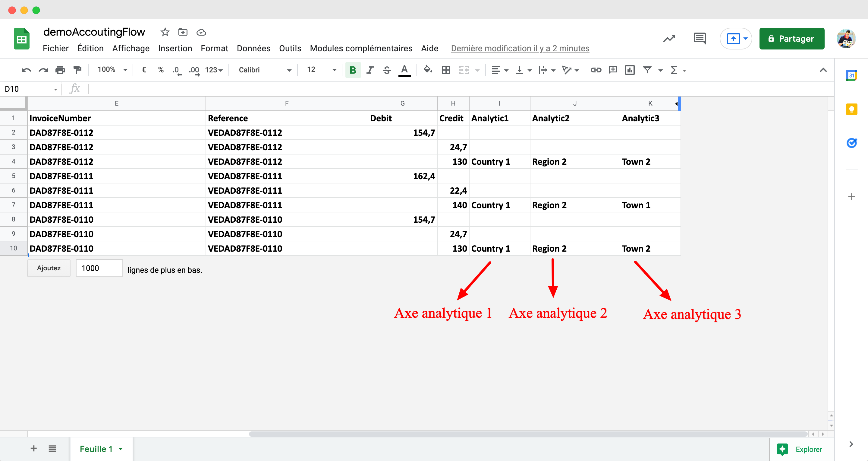Screen dimensions: 868x461
Task: Click the Explorer button
Action: 800,449
